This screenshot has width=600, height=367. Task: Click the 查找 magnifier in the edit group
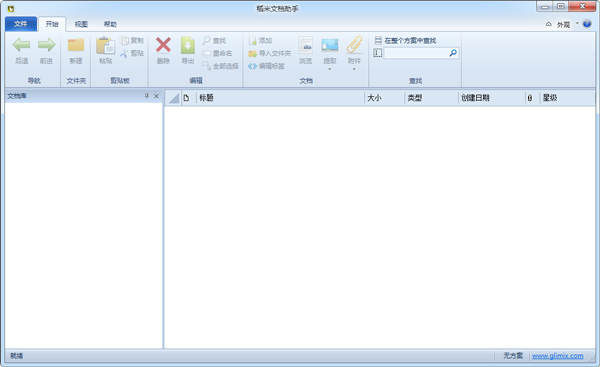pyautogui.click(x=214, y=41)
